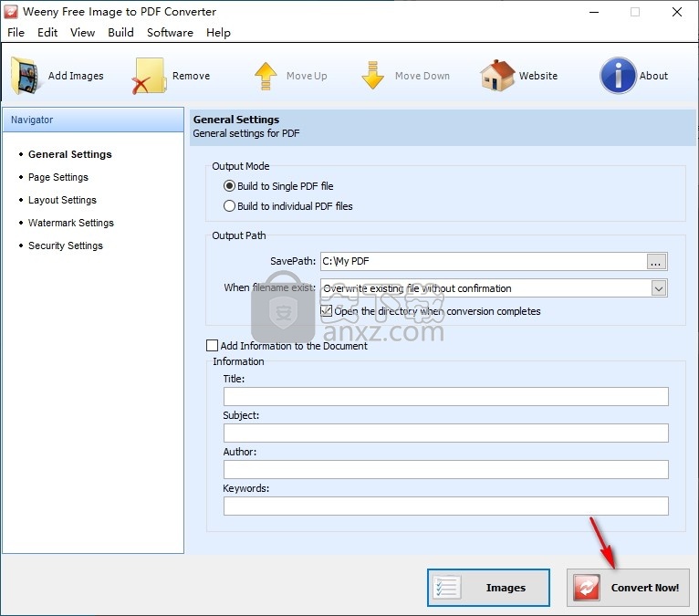Click the Keywords input field
This screenshot has height=616, width=699.
(x=446, y=506)
